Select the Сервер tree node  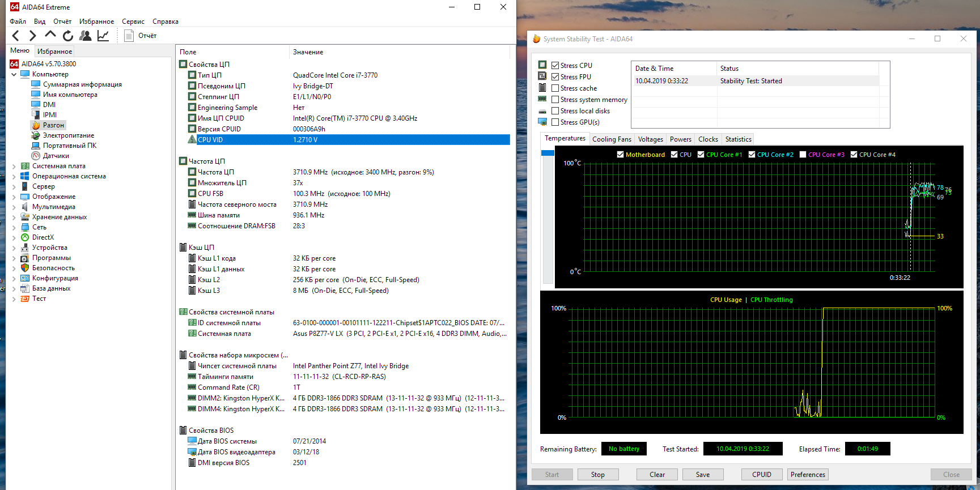[44, 186]
